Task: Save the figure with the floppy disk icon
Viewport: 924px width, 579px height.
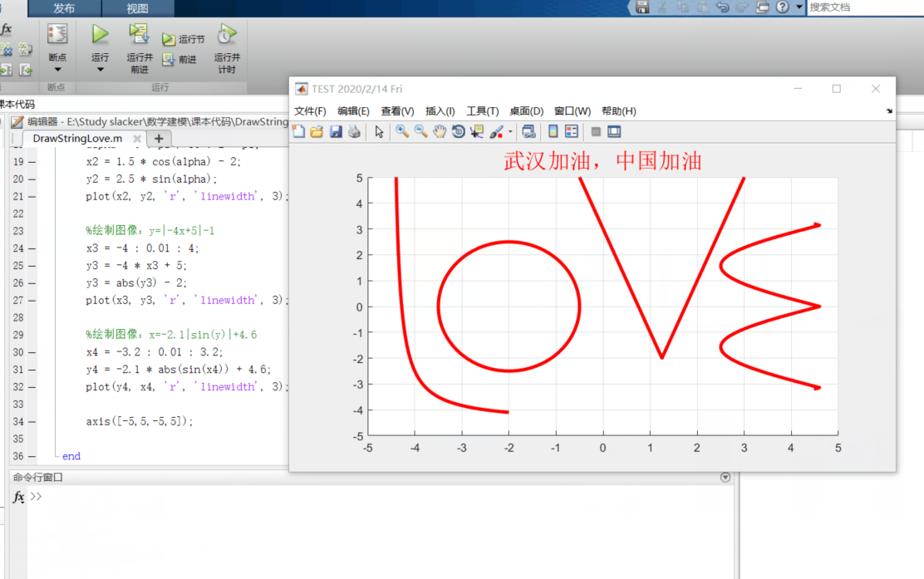Action: point(336,132)
